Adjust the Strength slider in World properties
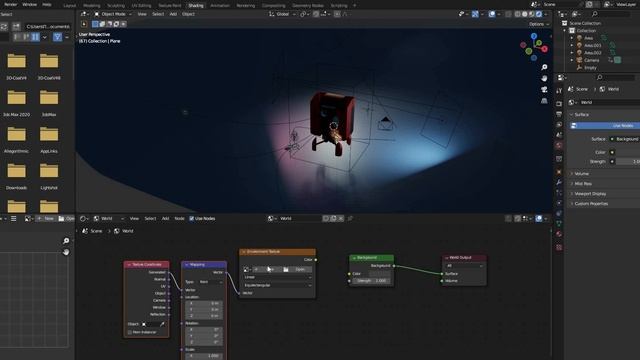640x360 pixels. pos(628,162)
